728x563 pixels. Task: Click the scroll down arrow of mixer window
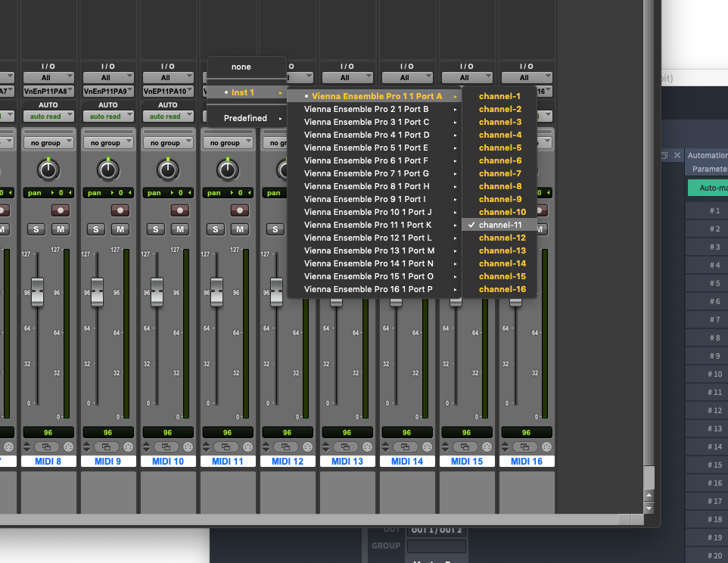(x=649, y=509)
